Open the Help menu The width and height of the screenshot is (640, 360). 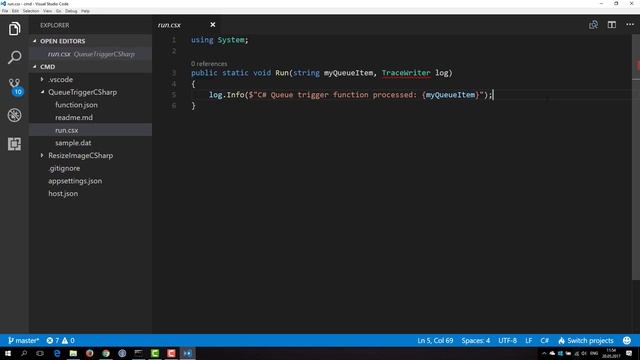(85, 11)
